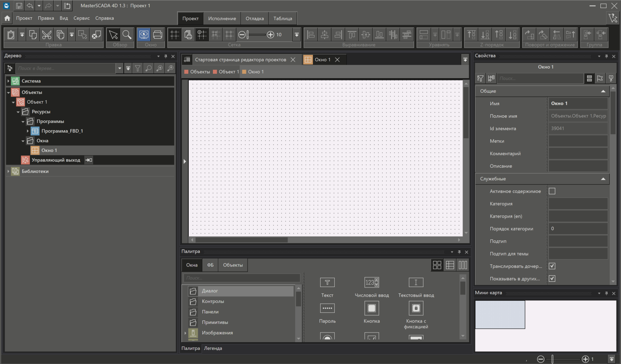Expand the Система tree node
This screenshot has height=364, width=621.
pos(8,81)
